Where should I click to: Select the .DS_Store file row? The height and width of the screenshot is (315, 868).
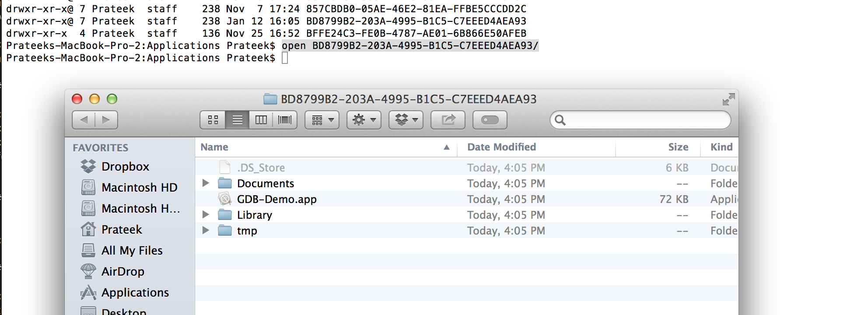tap(467, 168)
